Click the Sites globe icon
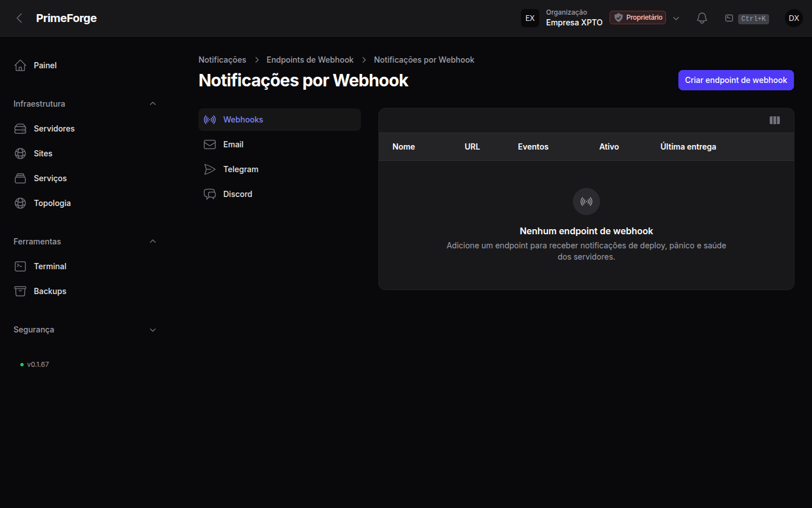 coord(20,154)
